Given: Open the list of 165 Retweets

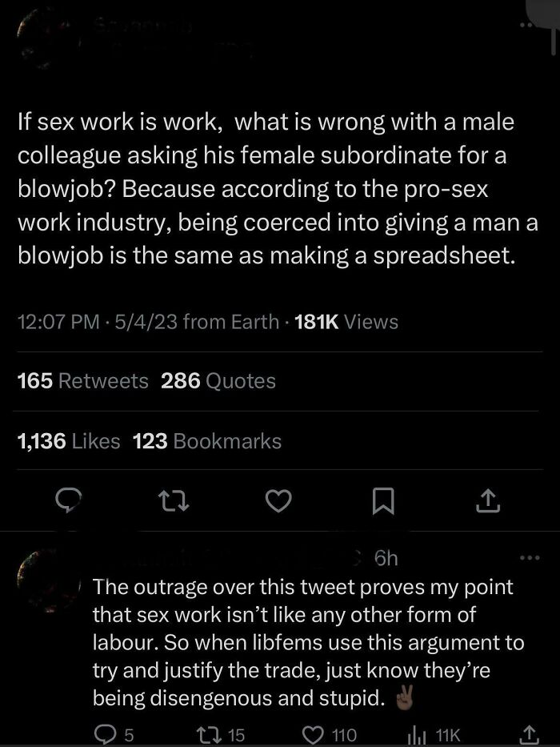Looking at the screenshot, I should (82, 381).
